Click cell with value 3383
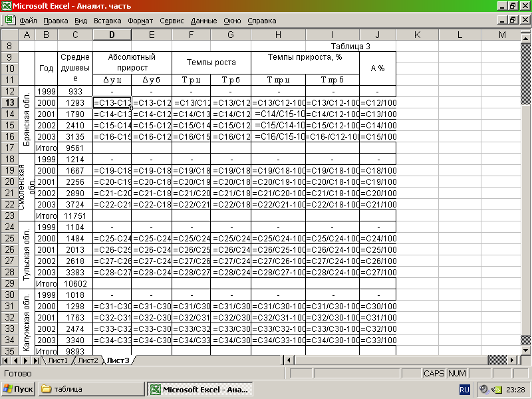532x399 pixels. click(x=75, y=273)
